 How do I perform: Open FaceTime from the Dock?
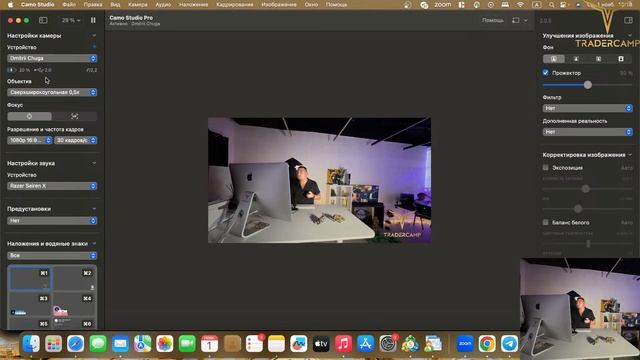187,344
